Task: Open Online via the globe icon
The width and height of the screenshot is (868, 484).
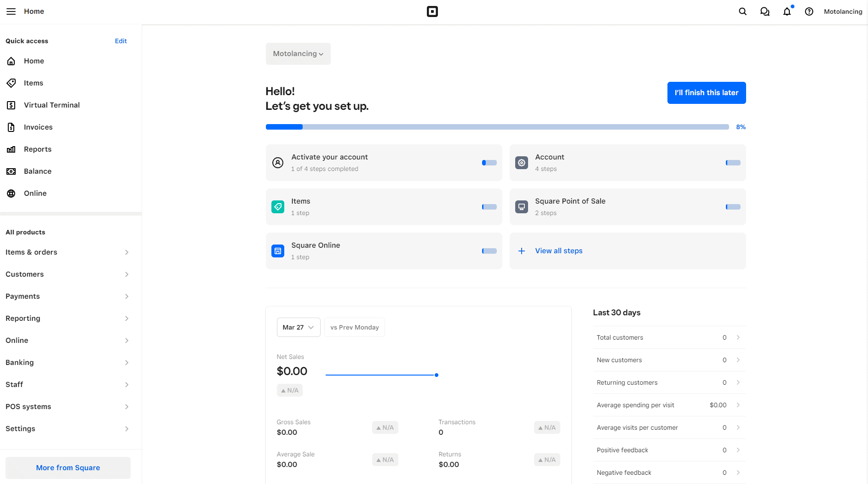Action: point(35,193)
